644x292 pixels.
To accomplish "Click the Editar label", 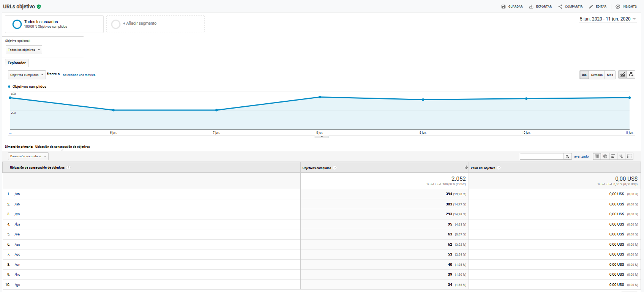I will point(601,6).
